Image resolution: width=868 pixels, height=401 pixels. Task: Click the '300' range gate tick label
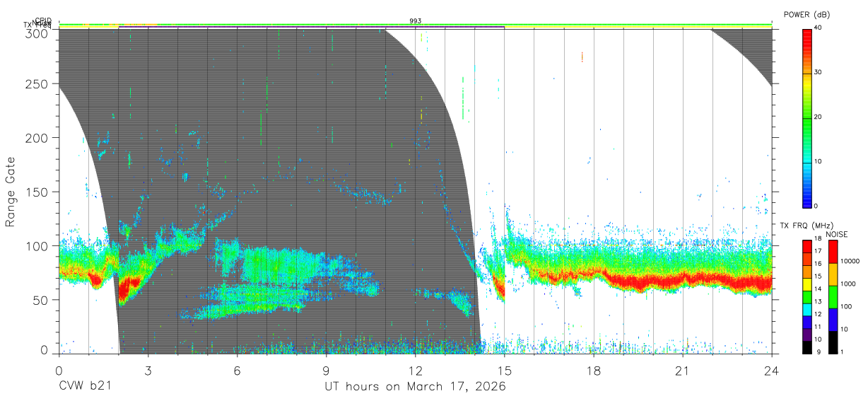pyautogui.click(x=37, y=33)
